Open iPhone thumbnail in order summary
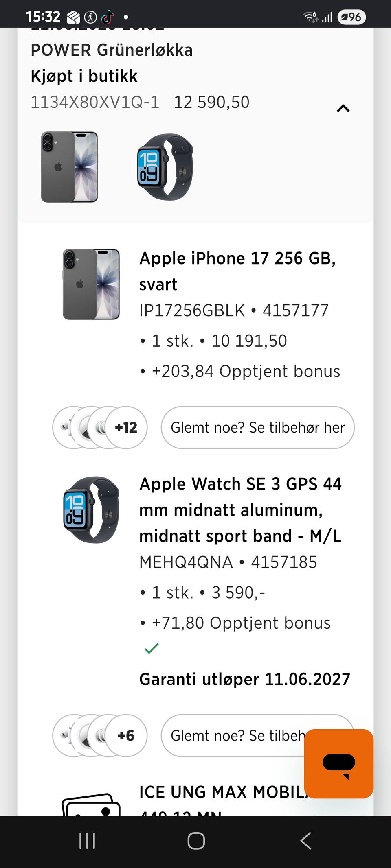The image size is (391, 868). pyautogui.click(x=70, y=167)
